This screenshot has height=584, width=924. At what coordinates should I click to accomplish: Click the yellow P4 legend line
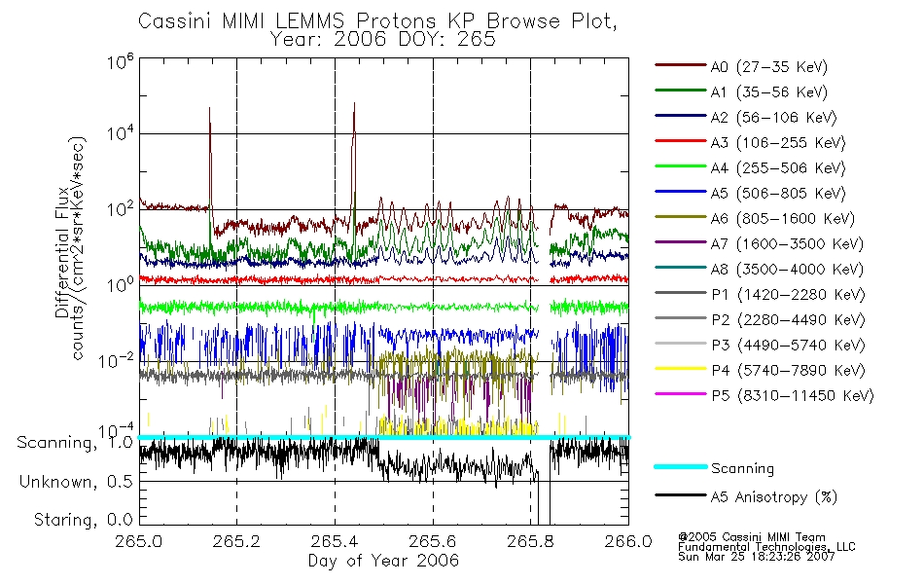[681, 369]
